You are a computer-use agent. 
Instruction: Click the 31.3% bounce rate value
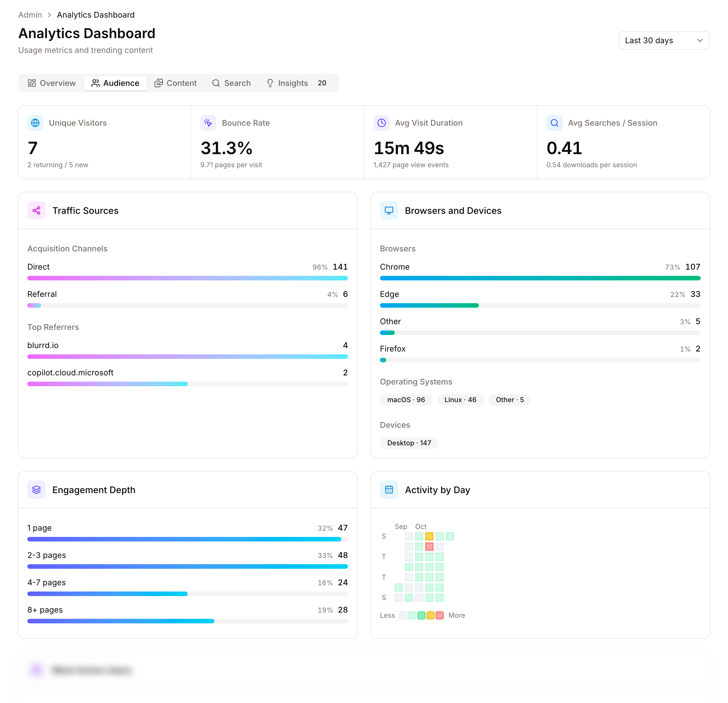(x=227, y=148)
